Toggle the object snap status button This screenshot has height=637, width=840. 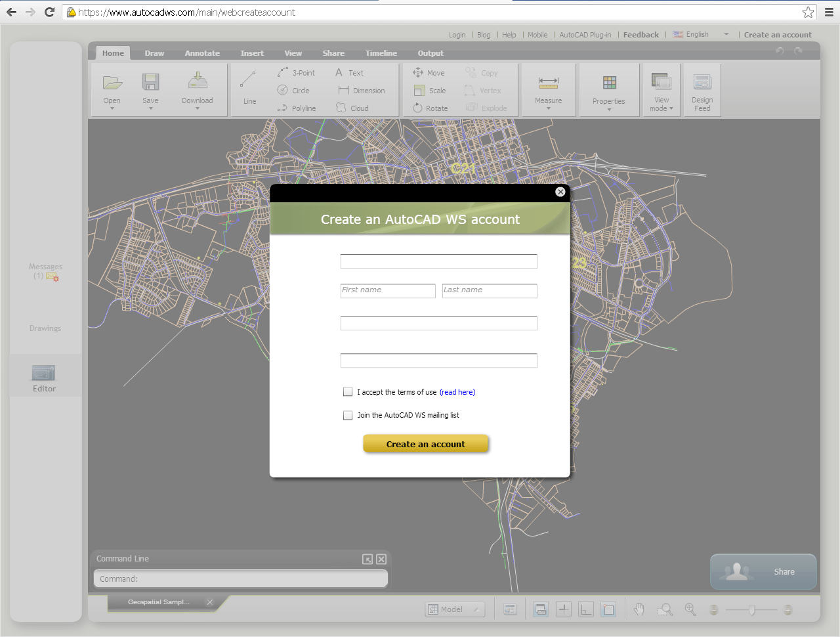coord(608,609)
